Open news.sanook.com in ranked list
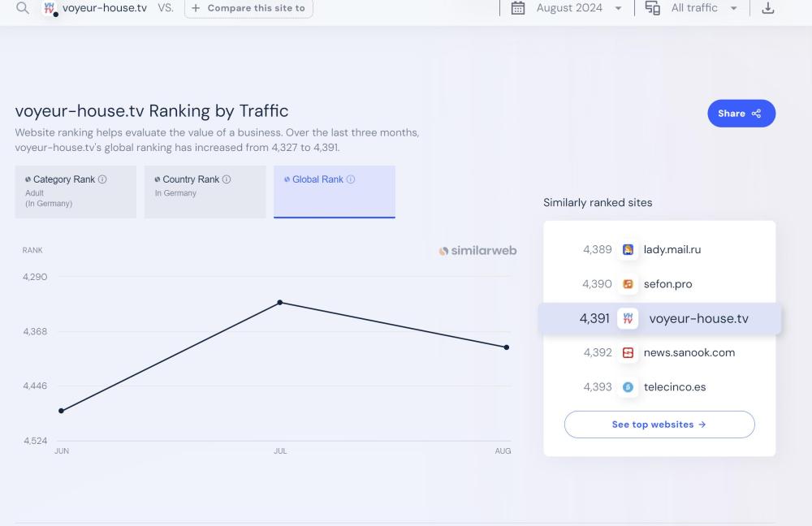This screenshot has height=526, width=812. (x=689, y=352)
